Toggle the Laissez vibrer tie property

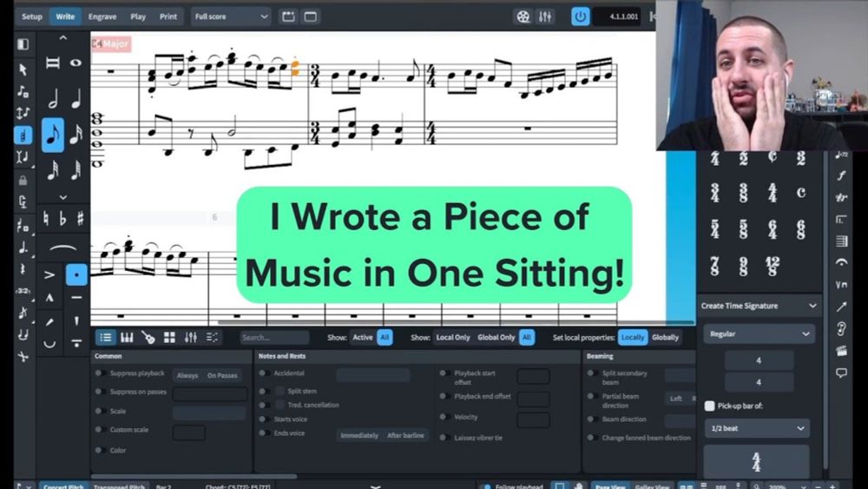444,438
